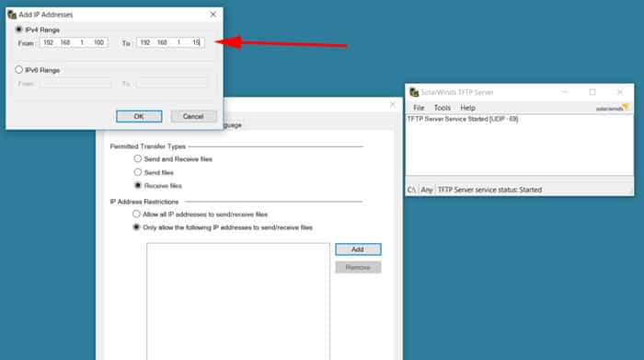Open File menu in TFTP Server window

coord(419,108)
